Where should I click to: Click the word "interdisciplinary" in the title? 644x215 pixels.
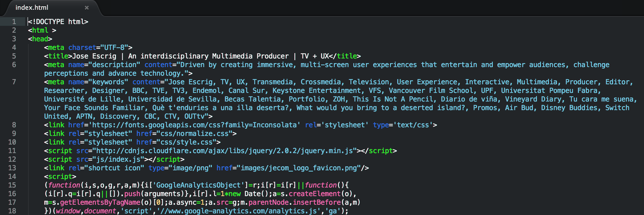click(x=174, y=56)
